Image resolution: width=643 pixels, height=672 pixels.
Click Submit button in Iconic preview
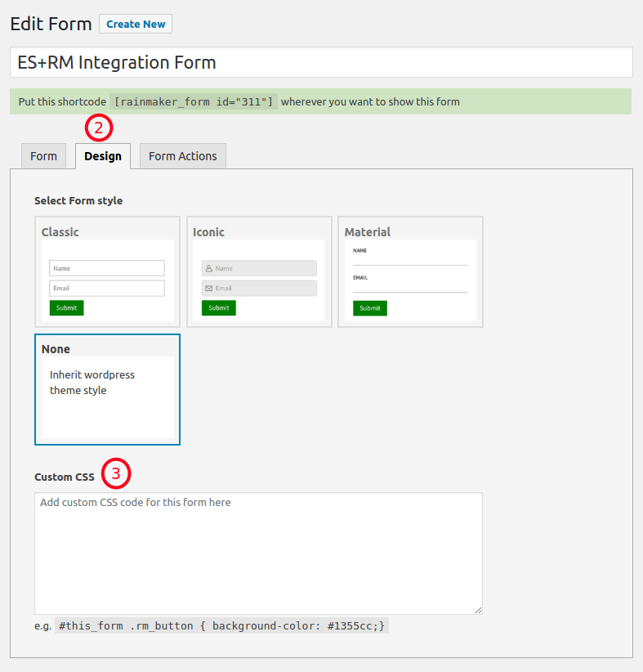click(218, 307)
